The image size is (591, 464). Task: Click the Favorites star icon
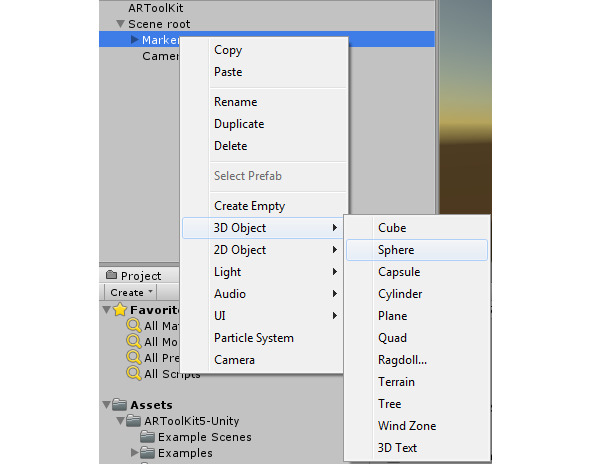coord(120,309)
